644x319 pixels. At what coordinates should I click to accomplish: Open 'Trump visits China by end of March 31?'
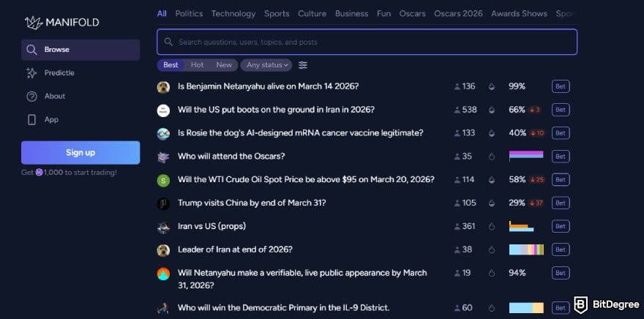click(x=252, y=203)
